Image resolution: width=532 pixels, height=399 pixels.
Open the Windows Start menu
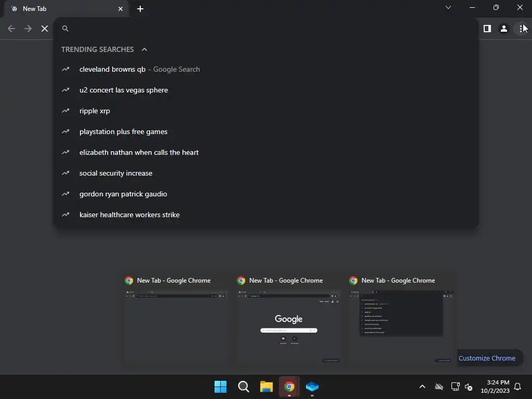(x=220, y=387)
